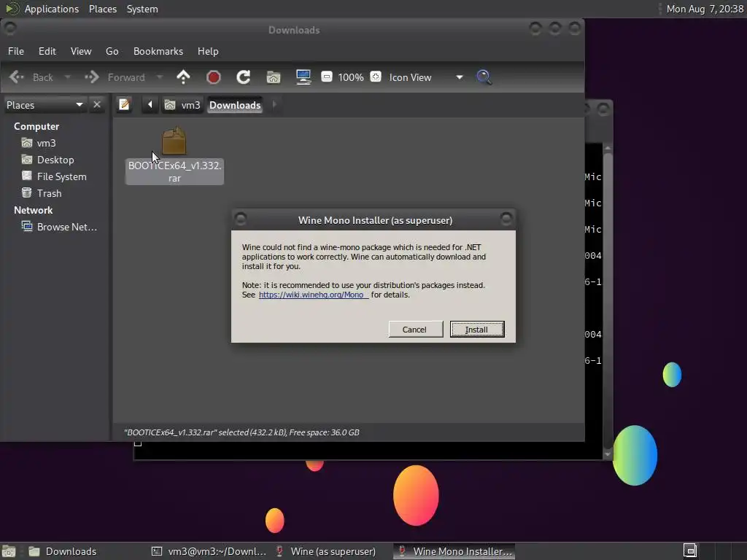Click the show desktop icon in taskbar

pos(9,551)
